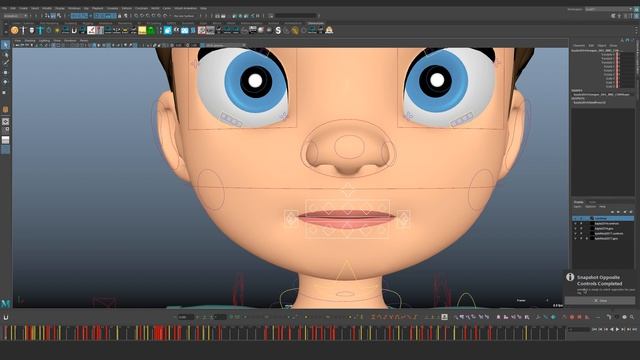Toggle visibility of the fourth display layer
Screen dimensions: 640x360
tap(576, 233)
